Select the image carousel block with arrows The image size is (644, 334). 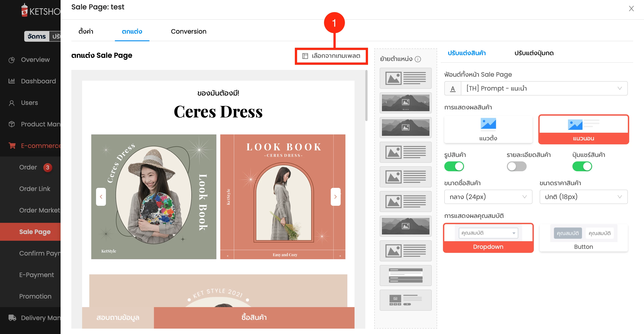pyautogui.click(x=405, y=103)
